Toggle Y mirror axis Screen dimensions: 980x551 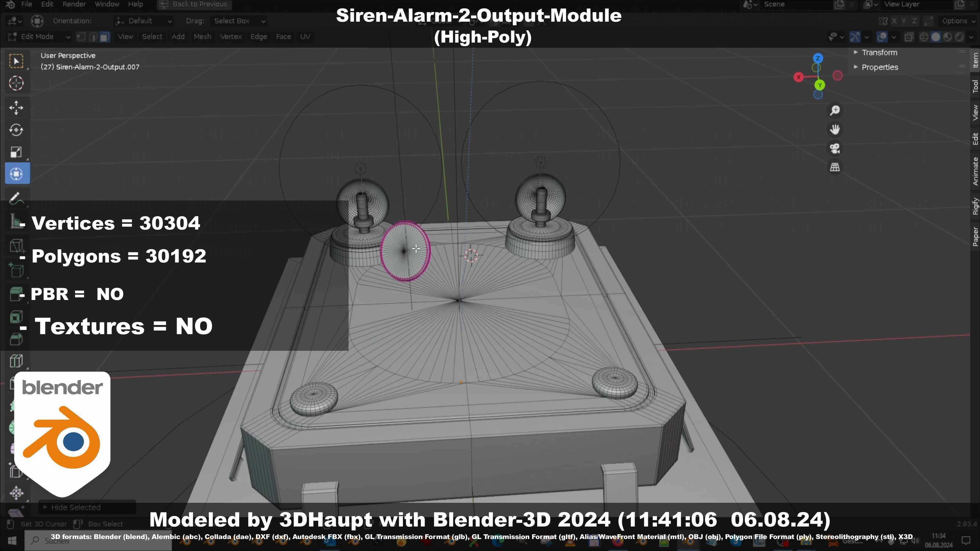(903, 21)
